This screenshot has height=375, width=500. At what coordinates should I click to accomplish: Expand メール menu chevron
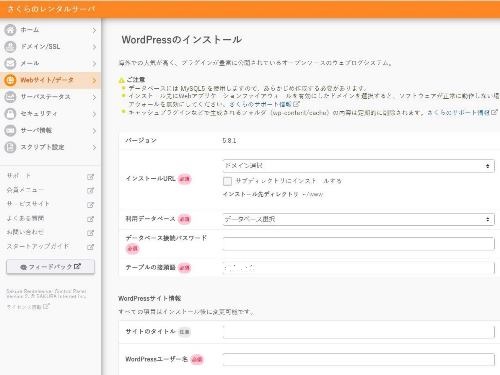click(94, 64)
